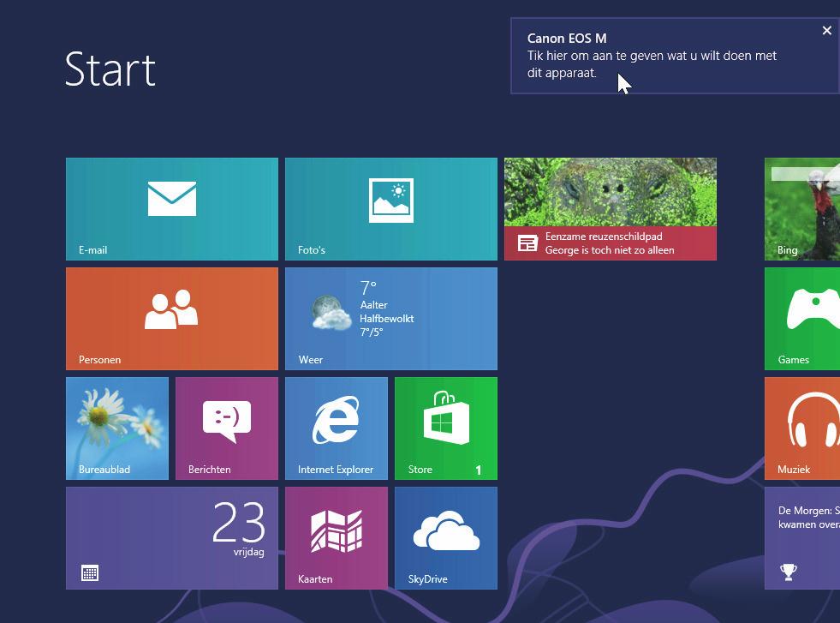This screenshot has width=840, height=623.
Task: Click the Xbox controller icon on Games
Action: [813, 309]
